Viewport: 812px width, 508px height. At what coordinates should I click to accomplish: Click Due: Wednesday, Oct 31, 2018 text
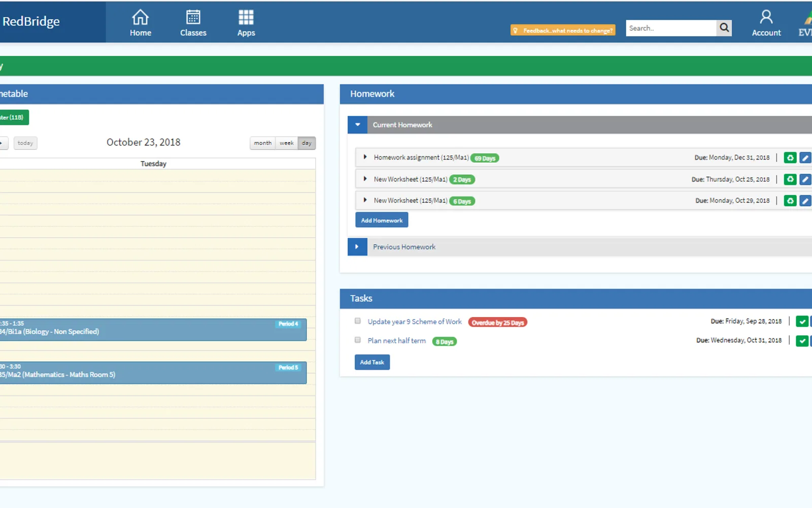(739, 340)
